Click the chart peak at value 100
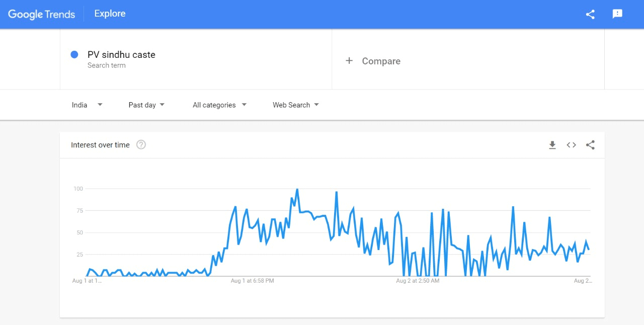 [297, 190]
